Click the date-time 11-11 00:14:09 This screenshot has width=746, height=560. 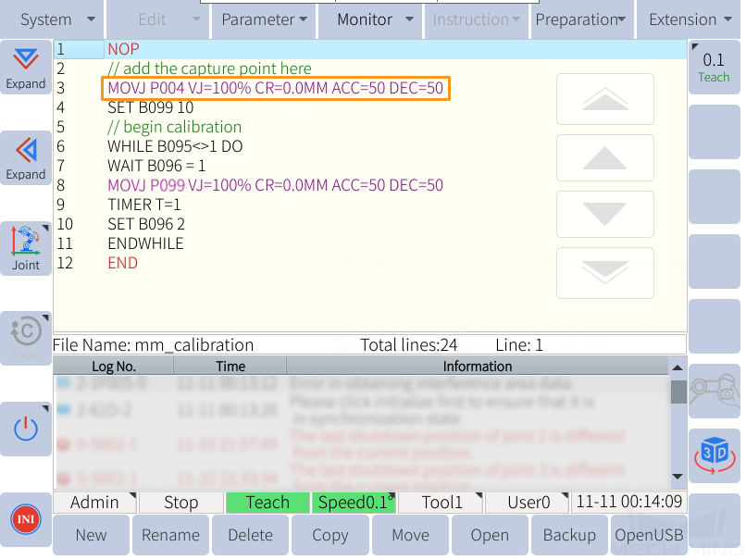coord(629,502)
